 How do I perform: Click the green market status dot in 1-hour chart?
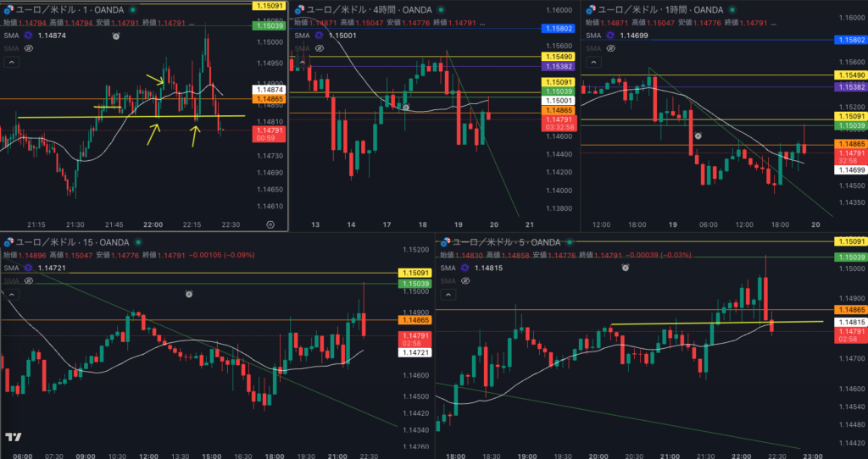[732, 9]
